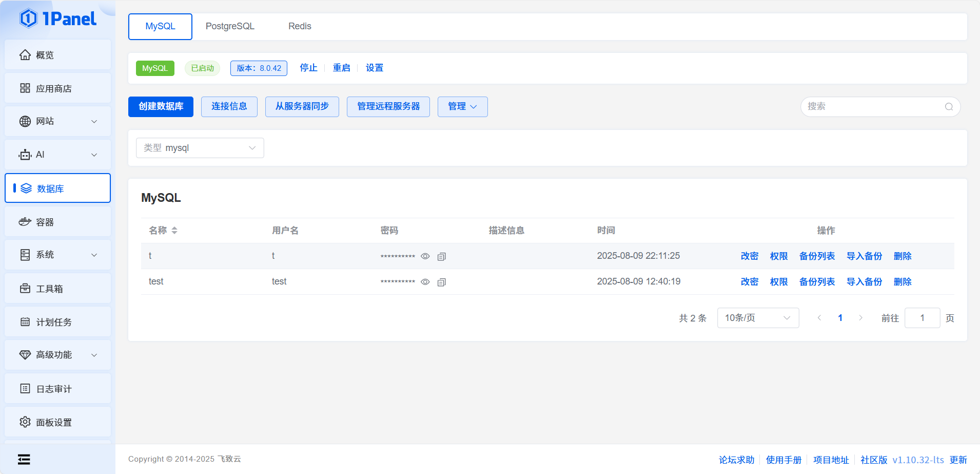Switch to the PostgreSQL tab
Screen dimensions: 980x474
pos(230,26)
